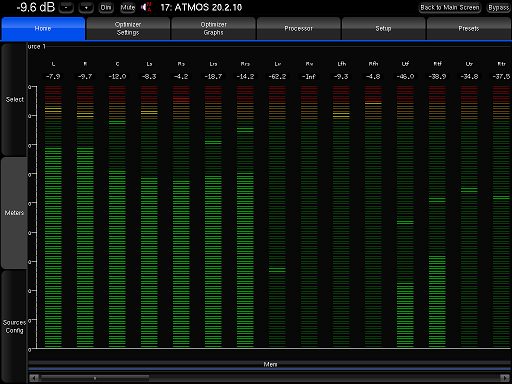Viewport: 512px width, 384px height.
Task: Decrease volume with the minus button
Action: tap(66, 7)
